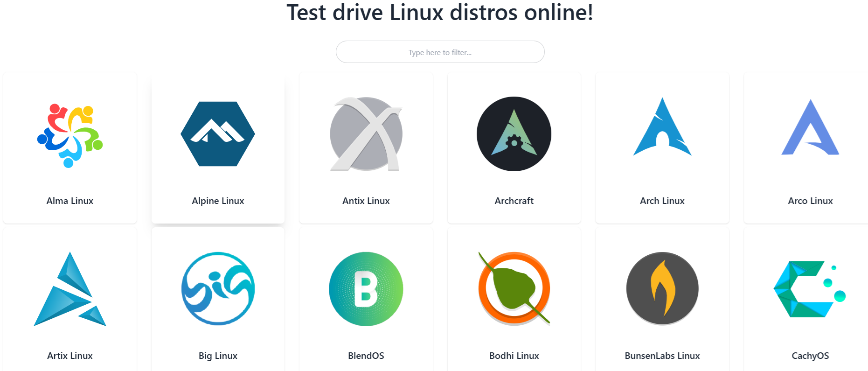Open the BlendOS green B logo
Screen dimensions: 868x371
[366, 289]
